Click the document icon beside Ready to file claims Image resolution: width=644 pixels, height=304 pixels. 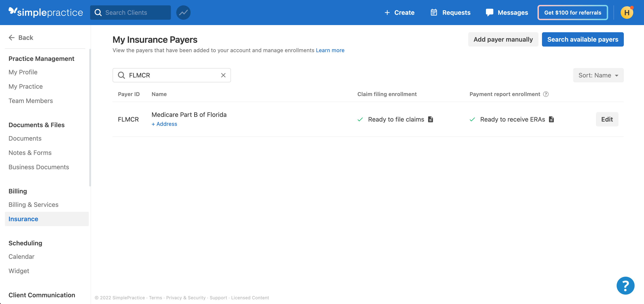tap(430, 119)
